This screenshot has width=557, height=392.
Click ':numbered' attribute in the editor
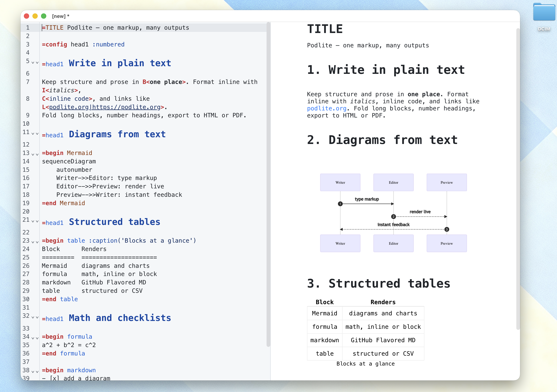pyautogui.click(x=108, y=44)
